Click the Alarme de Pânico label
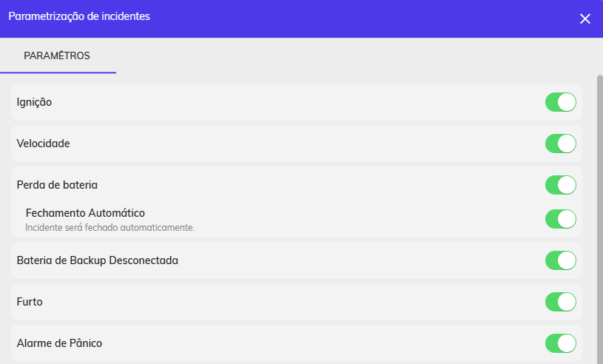The image size is (603, 364). pos(59,343)
